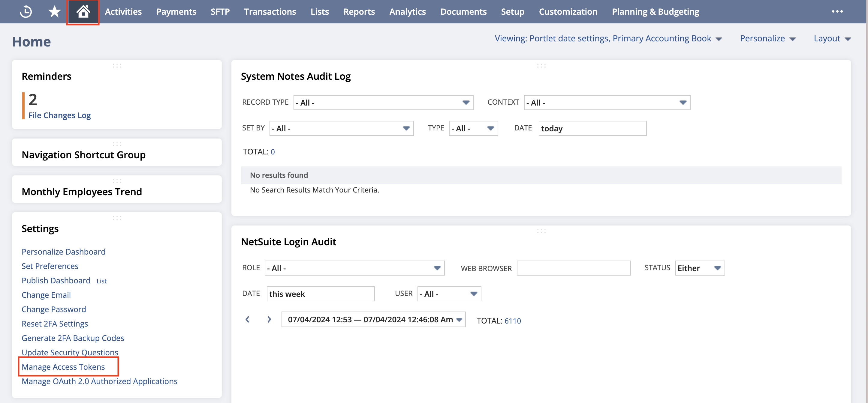
Task: Click into the Web Browser field
Action: click(x=574, y=268)
